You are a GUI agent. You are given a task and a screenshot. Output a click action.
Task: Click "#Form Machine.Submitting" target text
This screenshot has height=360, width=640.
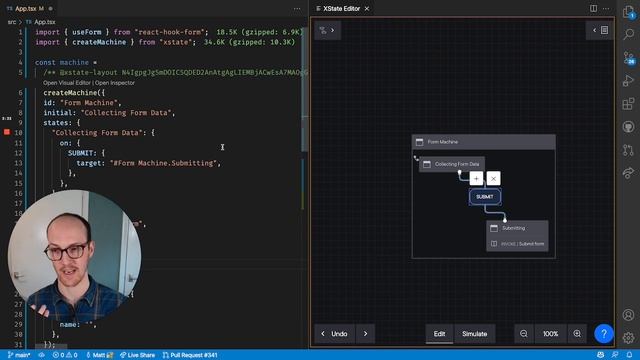pos(163,163)
